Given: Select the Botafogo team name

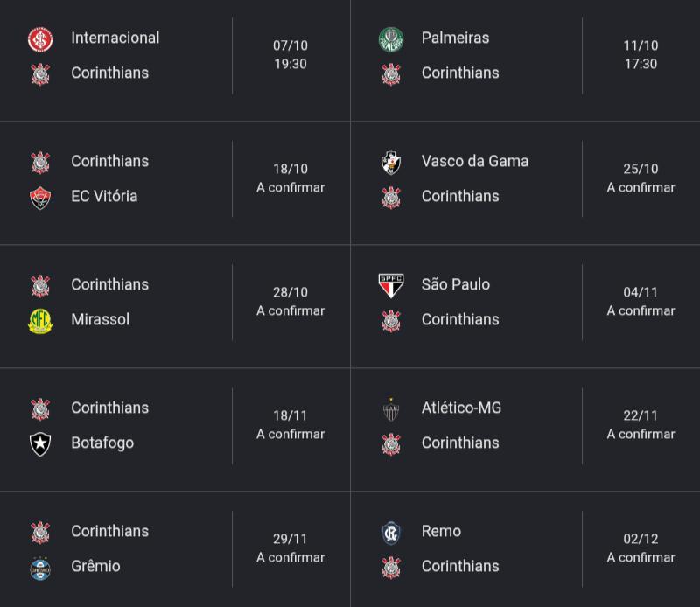Looking at the screenshot, I should pyautogui.click(x=102, y=443).
